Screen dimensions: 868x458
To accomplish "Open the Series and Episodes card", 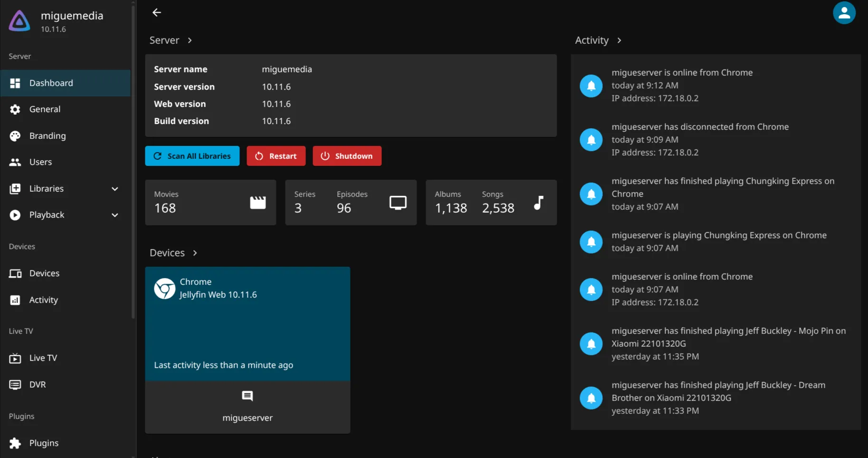I will click(x=351, y=203).
